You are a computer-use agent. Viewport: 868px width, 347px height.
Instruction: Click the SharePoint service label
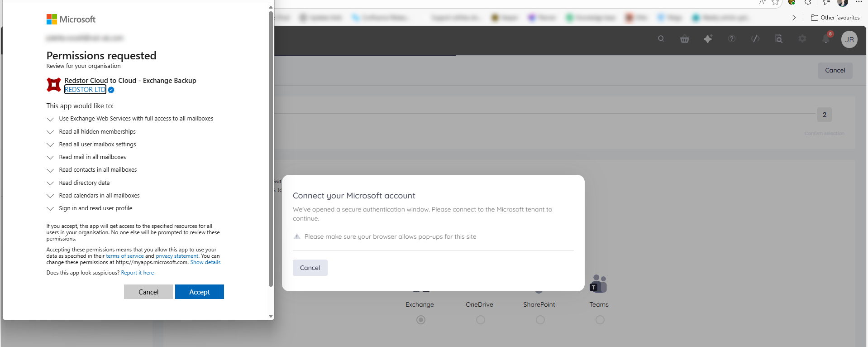click(539, 304)
